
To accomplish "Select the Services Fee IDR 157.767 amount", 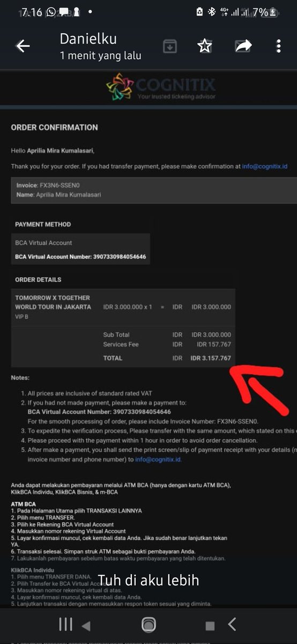I will [x=213, y=345].
